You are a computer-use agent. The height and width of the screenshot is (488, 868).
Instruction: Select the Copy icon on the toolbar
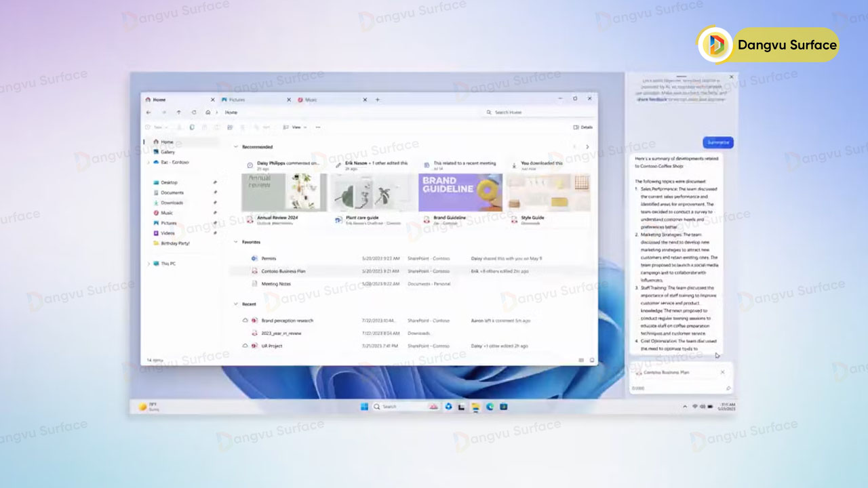[x=192, y=127]
